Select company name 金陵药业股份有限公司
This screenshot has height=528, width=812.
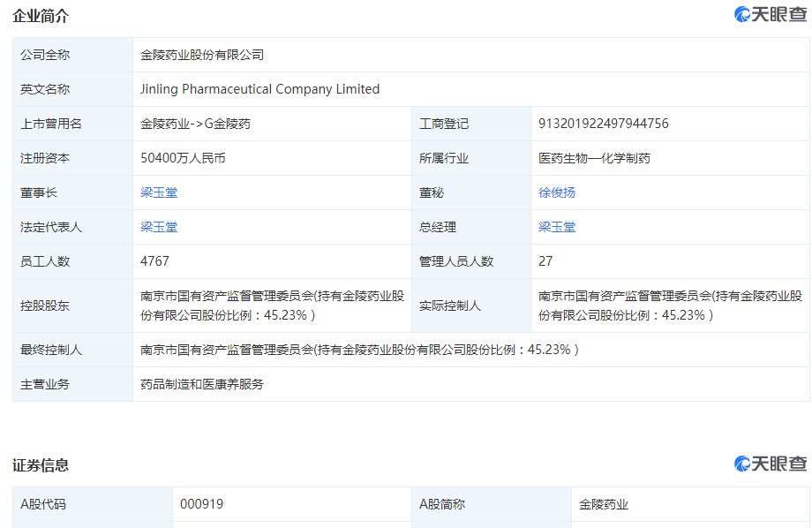202,55
